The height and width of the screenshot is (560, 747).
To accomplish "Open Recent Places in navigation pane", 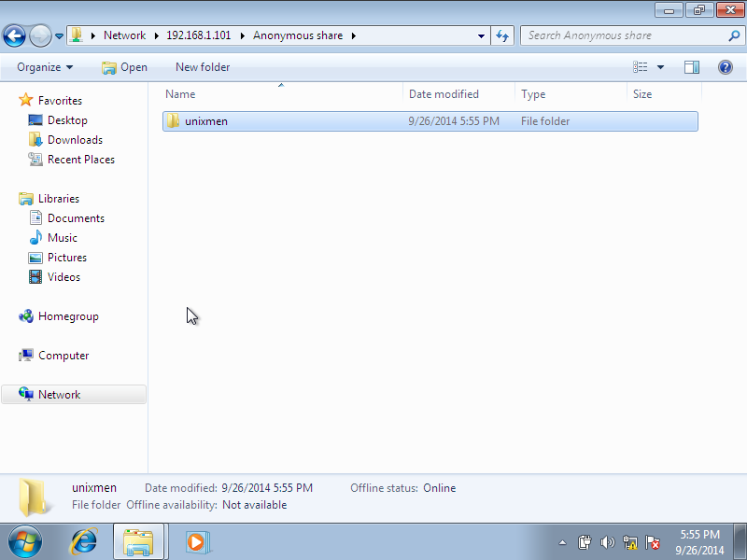I will coord(81,159).
